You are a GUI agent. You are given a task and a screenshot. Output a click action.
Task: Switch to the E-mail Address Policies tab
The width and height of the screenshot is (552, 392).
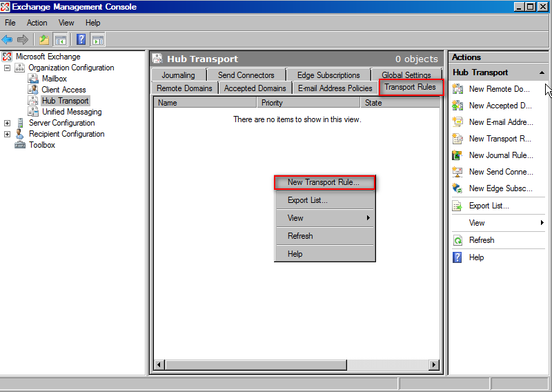tap(335, 88)
